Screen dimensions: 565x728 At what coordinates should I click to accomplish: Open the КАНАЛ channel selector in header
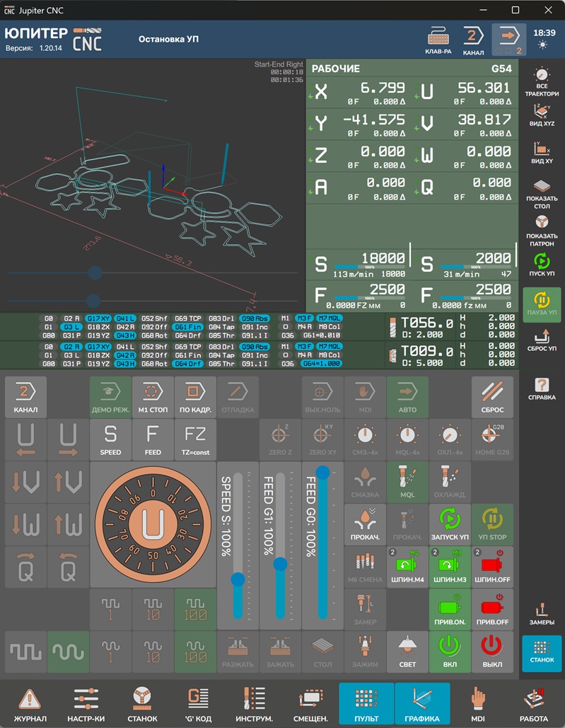pos(473,41)
